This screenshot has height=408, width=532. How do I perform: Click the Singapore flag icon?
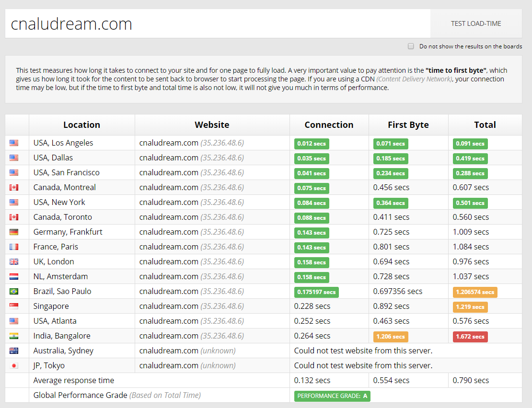tap(14, 306)
